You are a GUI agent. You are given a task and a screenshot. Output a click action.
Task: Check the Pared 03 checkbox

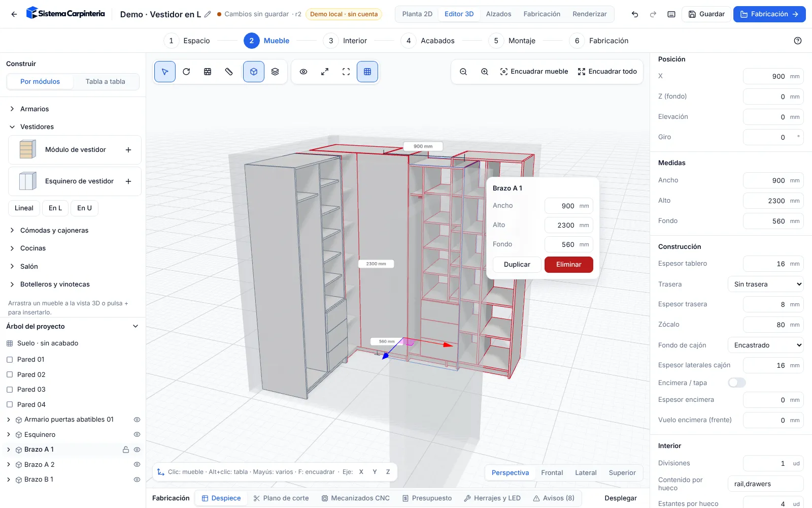pos(10,390)
